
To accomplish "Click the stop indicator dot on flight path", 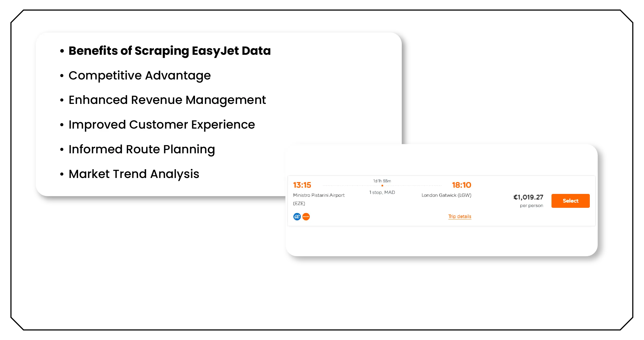I will click(x=382, y=185).
